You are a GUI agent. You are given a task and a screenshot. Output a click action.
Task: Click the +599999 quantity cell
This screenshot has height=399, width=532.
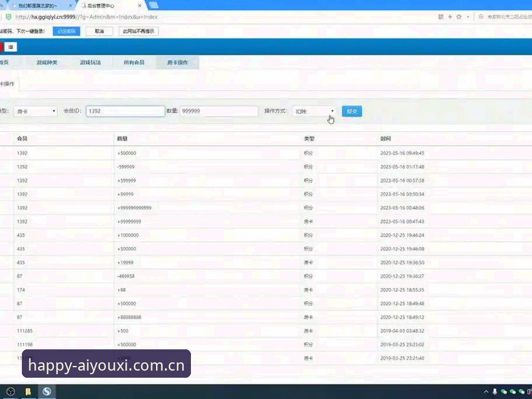pyautogui.click(x=126, y=180)
